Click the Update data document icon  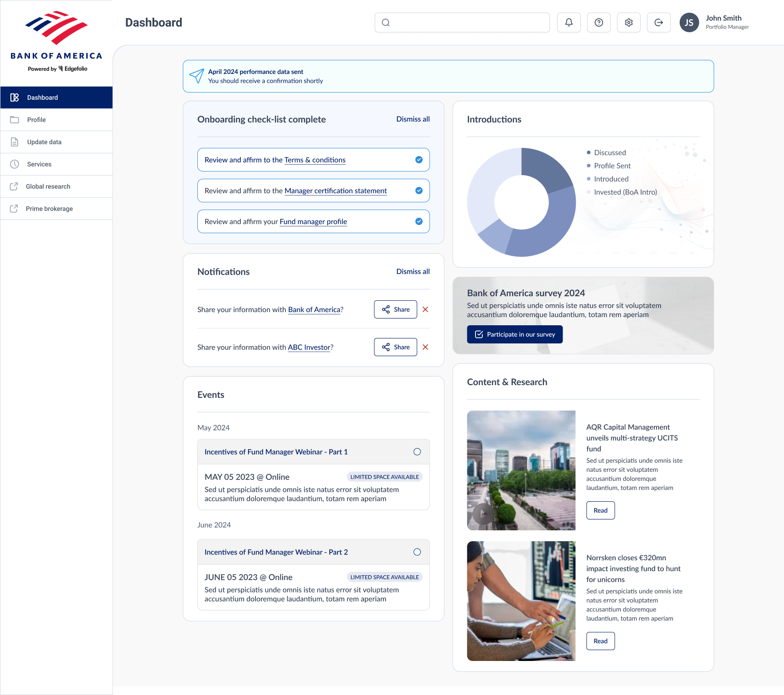tap(15, 142)
